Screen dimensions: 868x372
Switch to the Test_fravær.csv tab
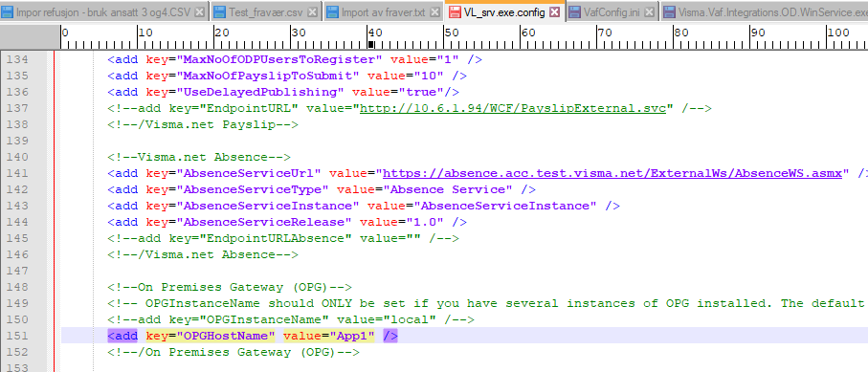pos(266,11)
